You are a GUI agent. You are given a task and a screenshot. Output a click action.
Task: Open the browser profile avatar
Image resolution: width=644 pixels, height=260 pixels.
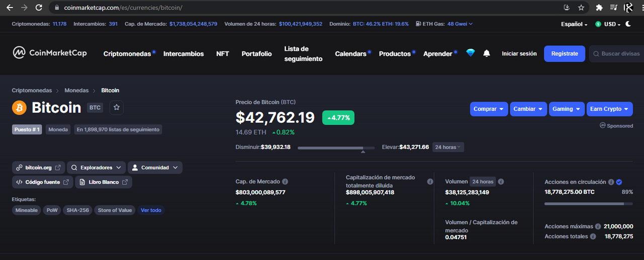pos(628,8)
